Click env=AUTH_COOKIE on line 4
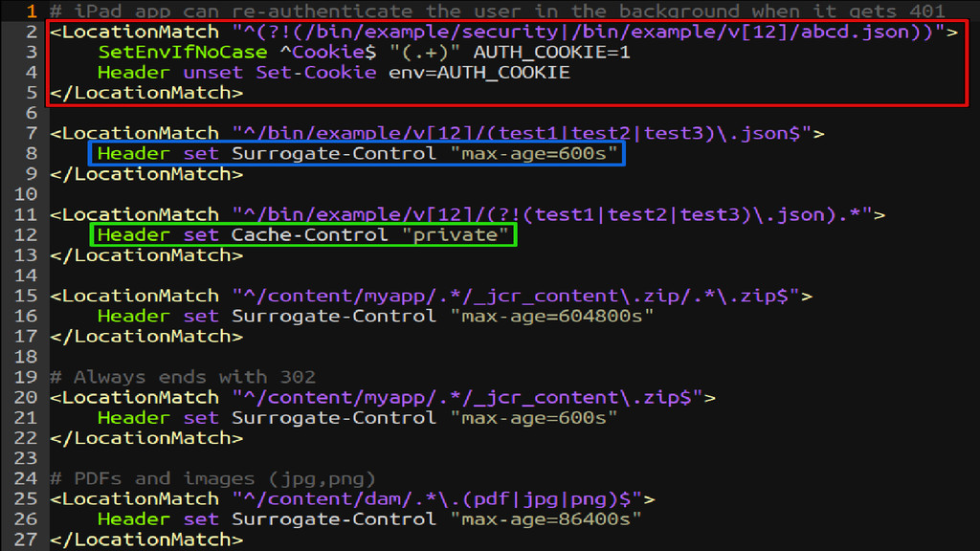Viewport: 980px width, 551px height. click(479, 73)
